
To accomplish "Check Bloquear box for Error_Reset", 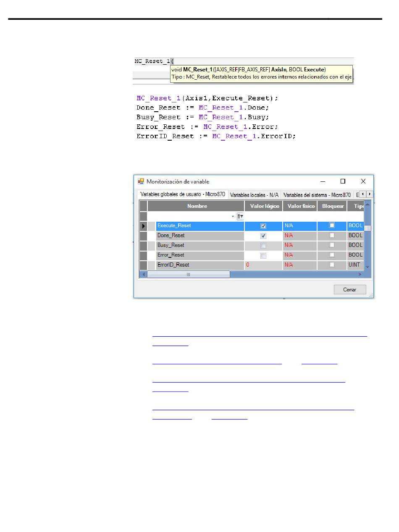I will click(332, 255).
